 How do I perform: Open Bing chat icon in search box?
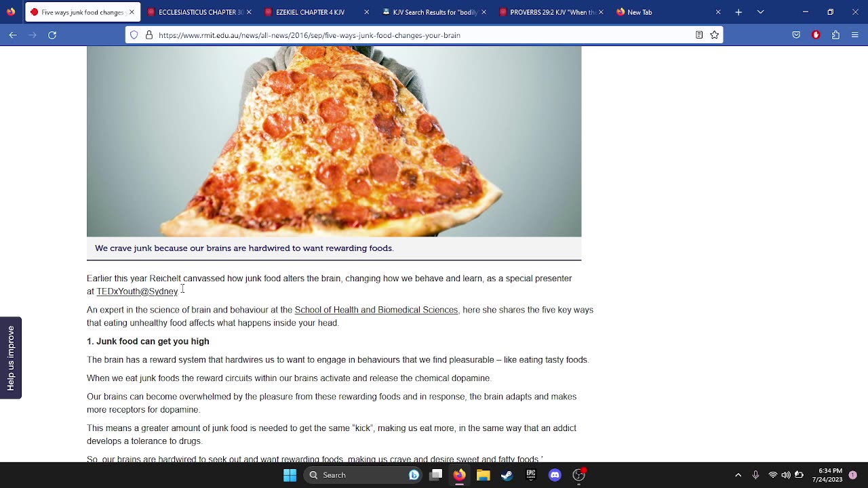pyautogui.click(x=413, y=475)
